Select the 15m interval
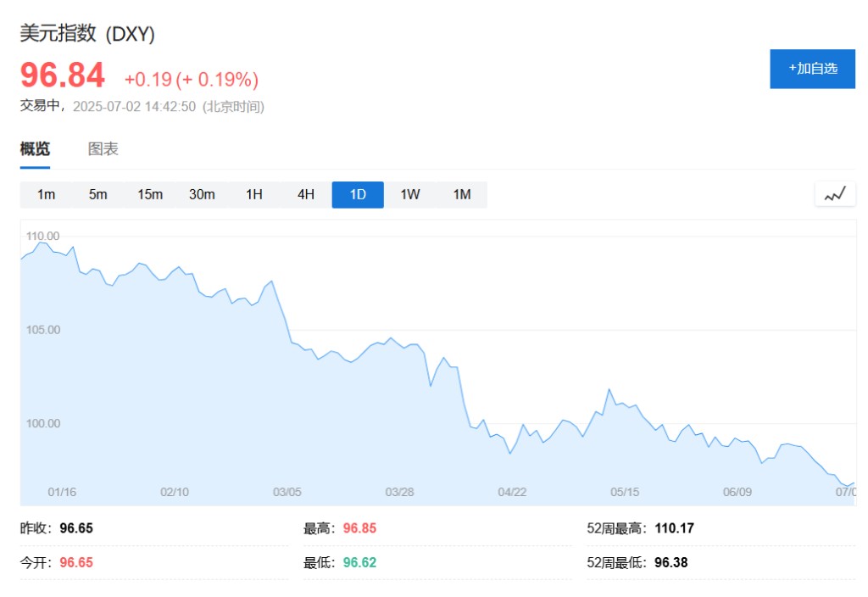The image size is (868, 597). (150, 194)
